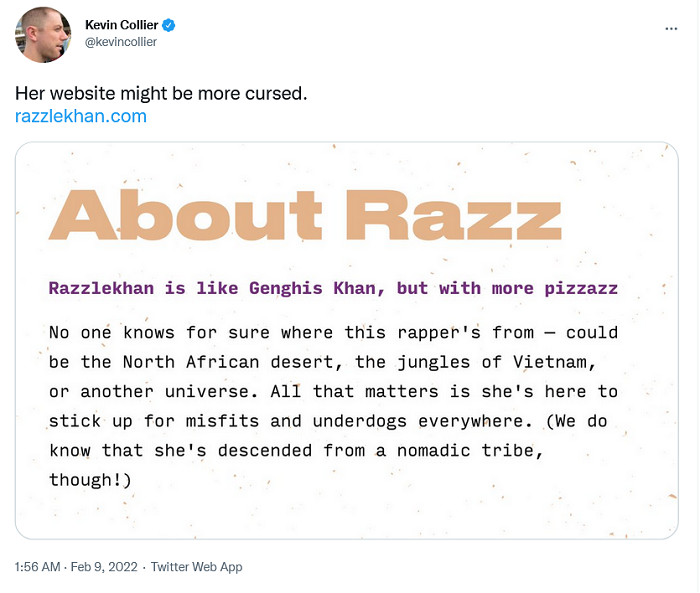Visit the razzlekhan.com link
The height and width of the screenshot is (593, 700).
pyautogui.click(x=81, y=116)
